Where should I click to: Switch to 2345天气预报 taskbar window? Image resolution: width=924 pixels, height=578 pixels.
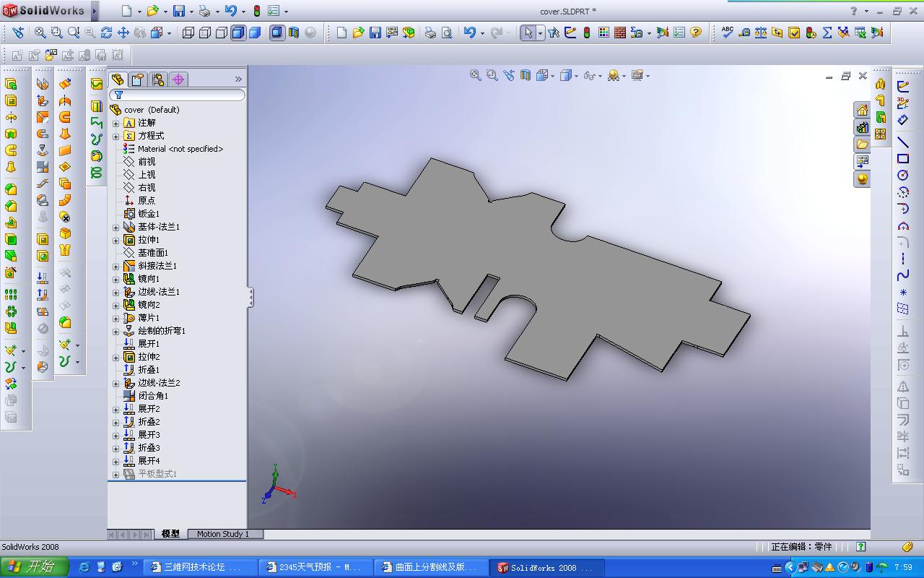(315, 568)
